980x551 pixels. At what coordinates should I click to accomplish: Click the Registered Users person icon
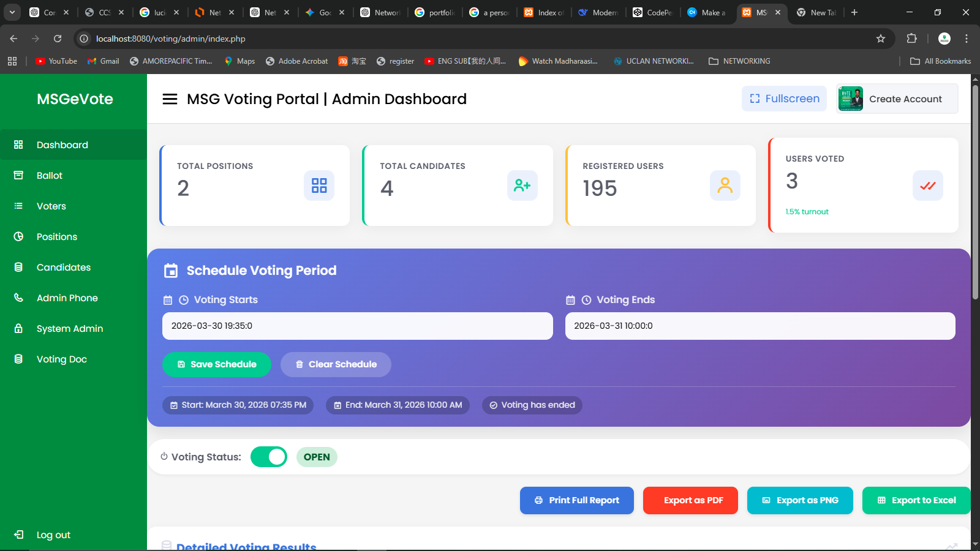tap(725, 186)
